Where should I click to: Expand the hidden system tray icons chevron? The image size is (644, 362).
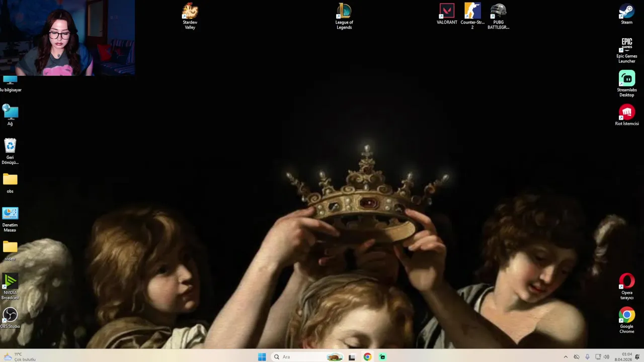566,357
